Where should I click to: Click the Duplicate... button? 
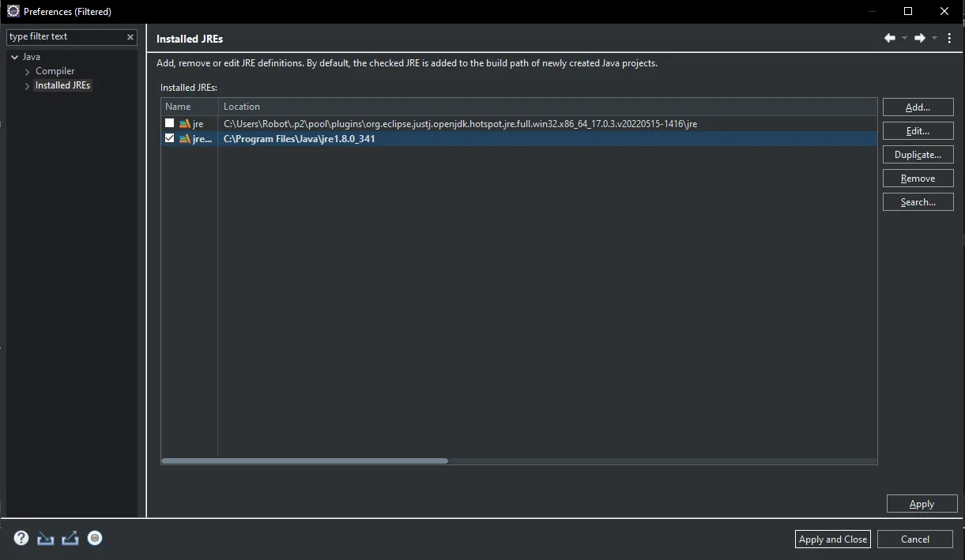point(918,155)
